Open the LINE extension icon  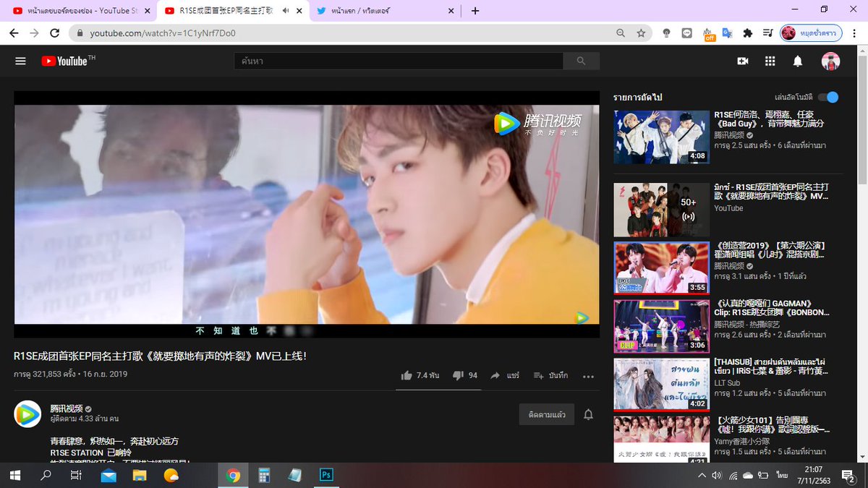(x=687, y=33)
